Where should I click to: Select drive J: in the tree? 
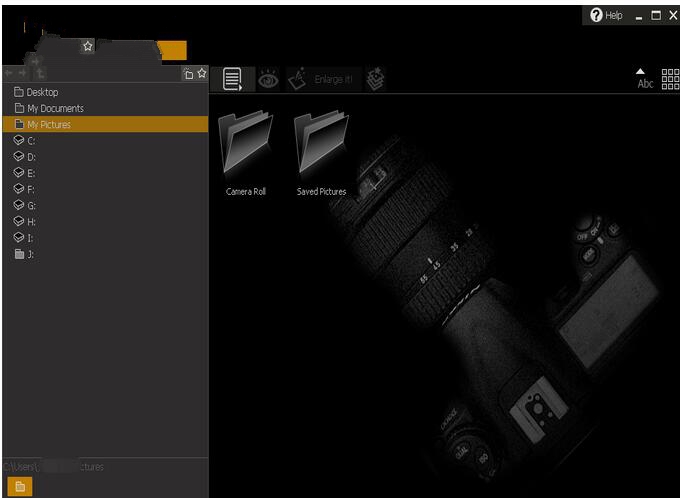(105, 254)
